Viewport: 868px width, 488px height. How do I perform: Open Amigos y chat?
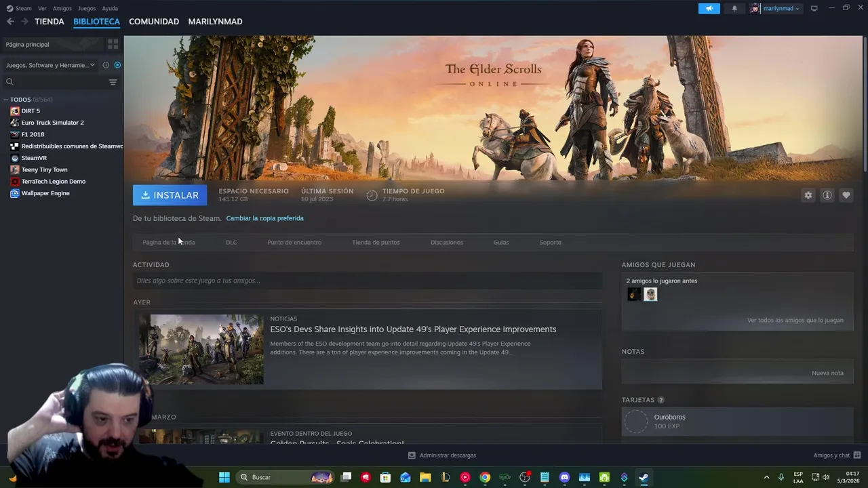click(837, 455)
